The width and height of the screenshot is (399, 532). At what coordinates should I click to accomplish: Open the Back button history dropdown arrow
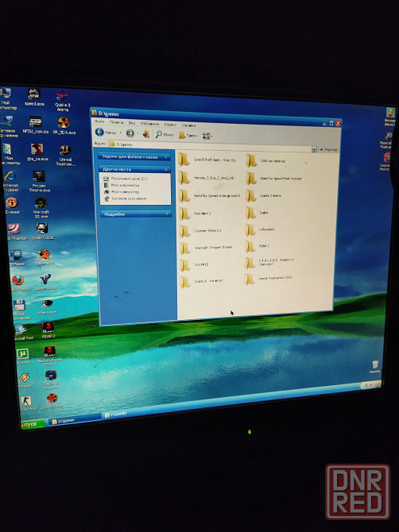(x=120, y=133)
